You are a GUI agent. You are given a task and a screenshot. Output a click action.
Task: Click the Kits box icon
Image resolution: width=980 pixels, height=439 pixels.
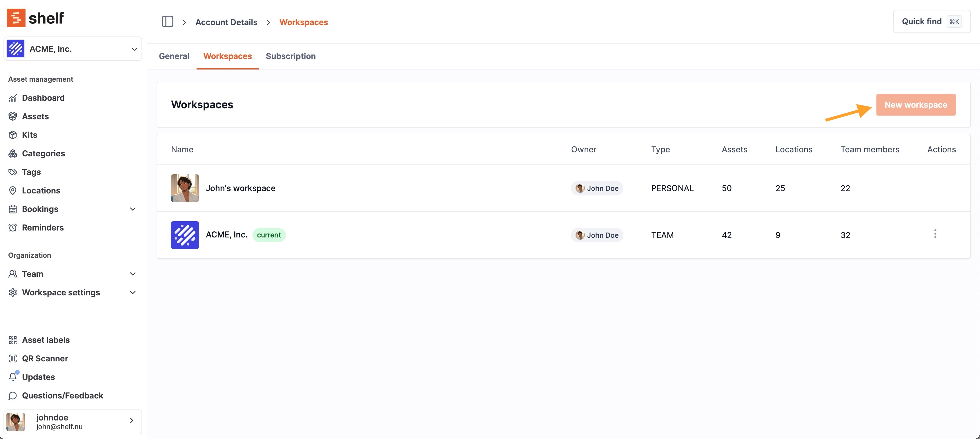click(x=12, y=135)
